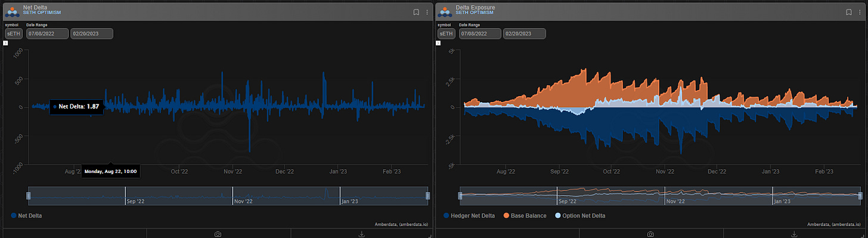Edit start date 07/08/2022 in Delta Exposure
The image size is (868, 238).
pos(480,33)
